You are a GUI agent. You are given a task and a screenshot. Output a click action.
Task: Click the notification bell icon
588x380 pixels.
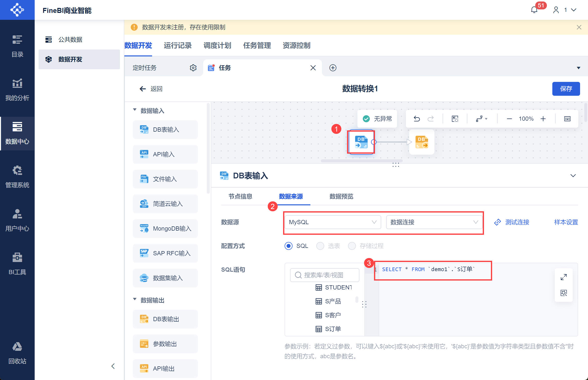(534, 10)
